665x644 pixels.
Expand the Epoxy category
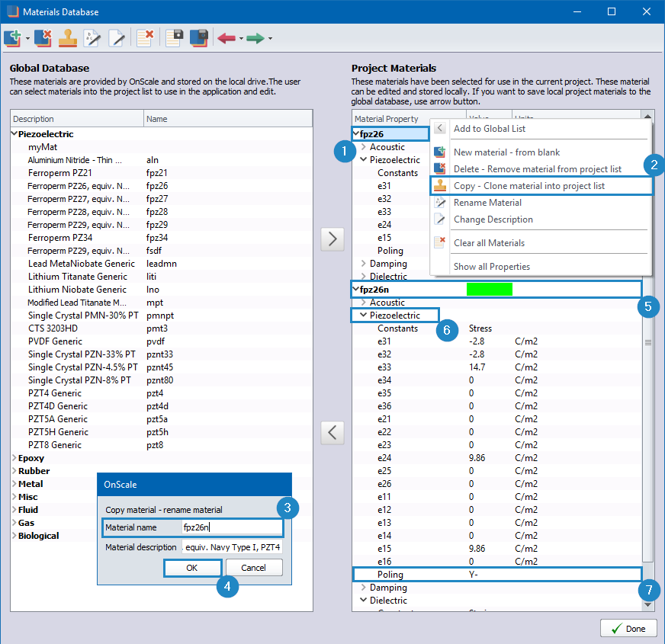14,458
